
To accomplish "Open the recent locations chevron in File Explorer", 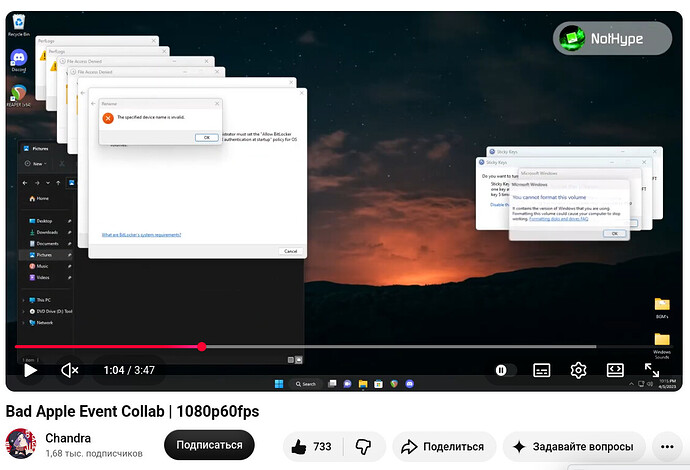I will pyautogui.click(x=48, y=183).
